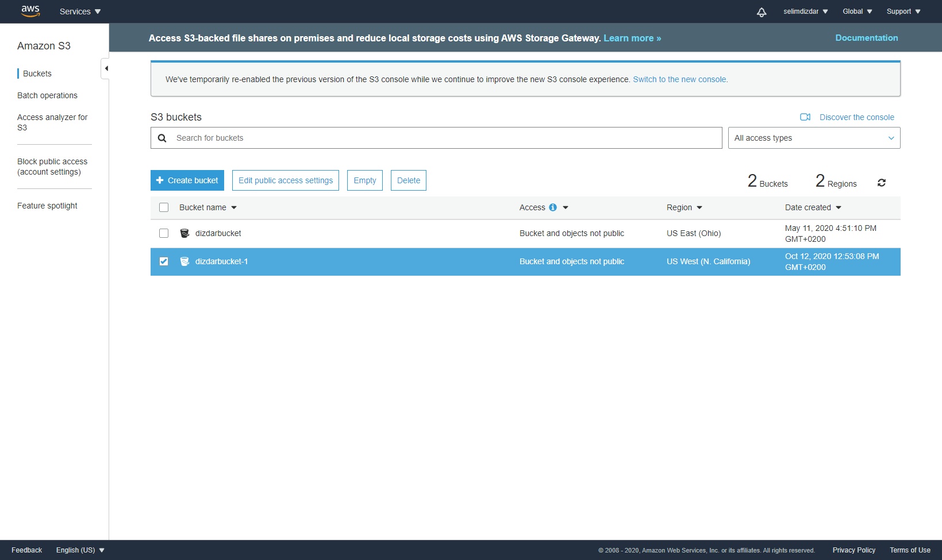Click the Create bucket button
Screen dimensions: 942x560
pyautogui.click(x=187, y=180)
